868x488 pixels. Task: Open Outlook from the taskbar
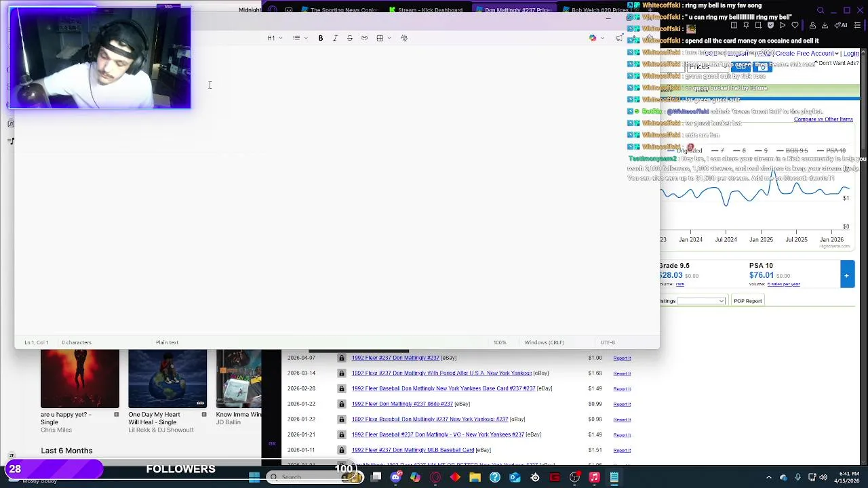point(515,477)
